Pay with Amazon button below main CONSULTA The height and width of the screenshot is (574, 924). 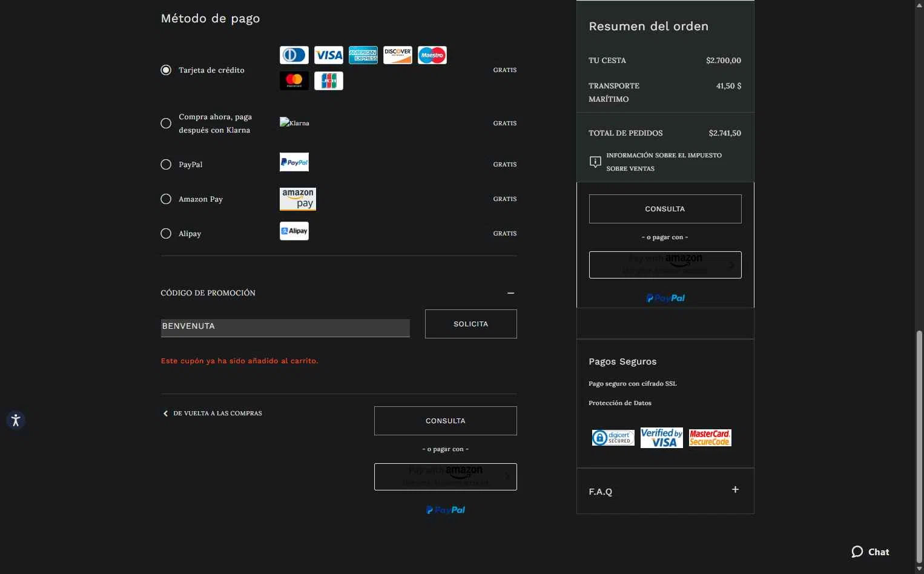[446, 477]
